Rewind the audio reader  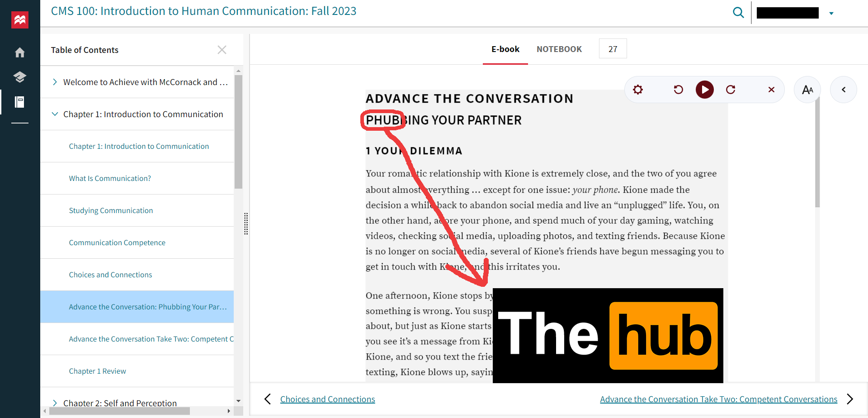click(678, 90)
